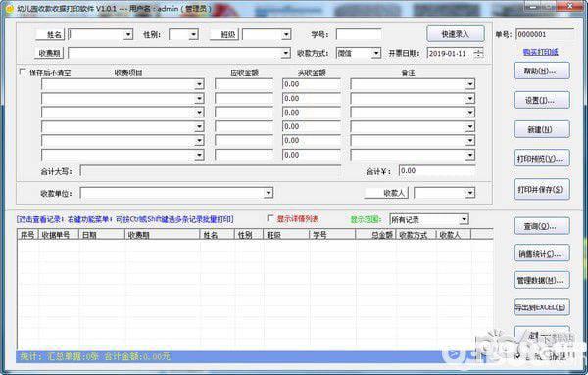Click the 快速录入 button
This screenshot has height=375, width=588.
click(x=456, y=34)
